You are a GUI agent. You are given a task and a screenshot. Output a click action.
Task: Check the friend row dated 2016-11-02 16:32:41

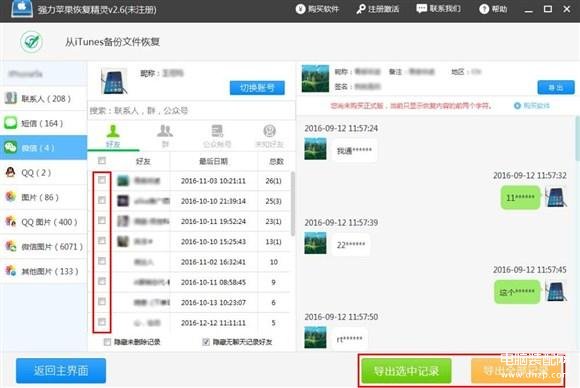[x=102, y=261]
